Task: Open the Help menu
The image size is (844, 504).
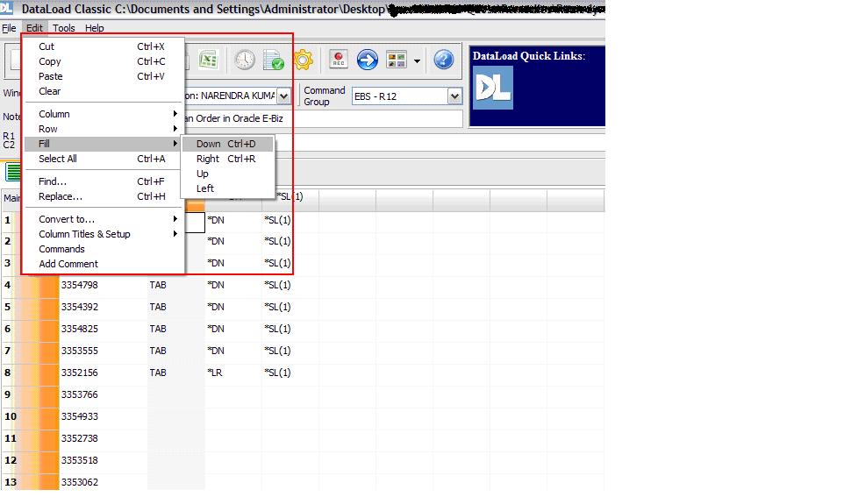Action: point(94,28)
